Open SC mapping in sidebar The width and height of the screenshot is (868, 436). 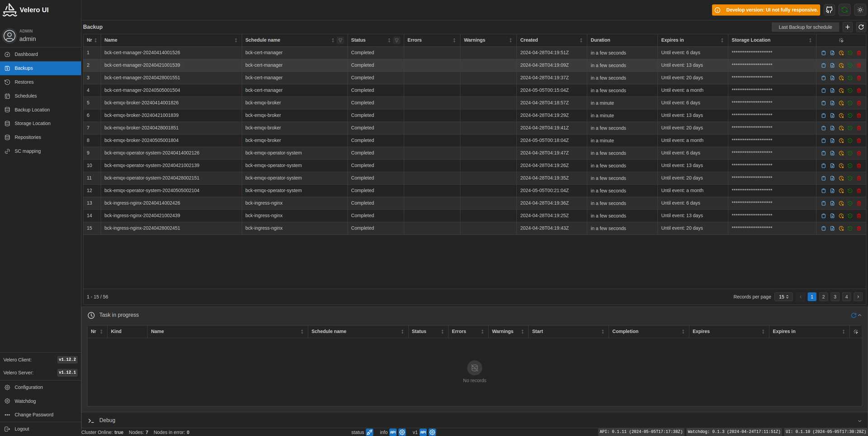pyautogui.click(x=40, y=151)
